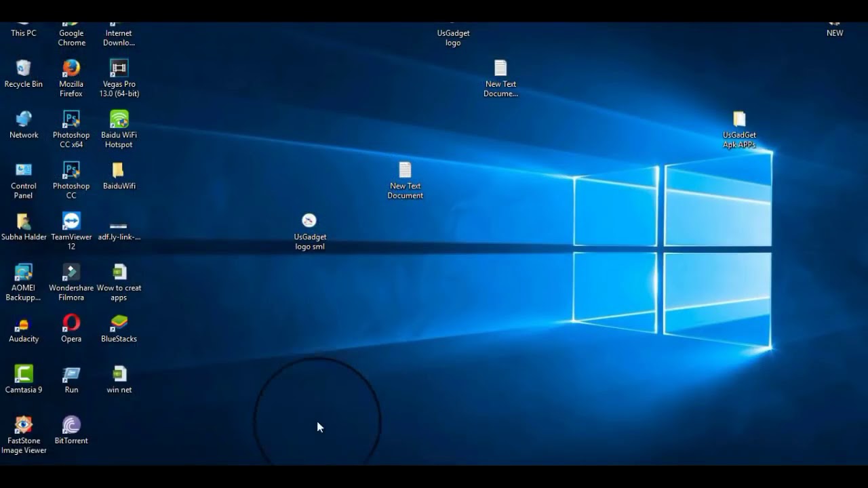Select the Baidu WiFi Hotspot icon
The image size is (868, 488).
coord(119,129)
